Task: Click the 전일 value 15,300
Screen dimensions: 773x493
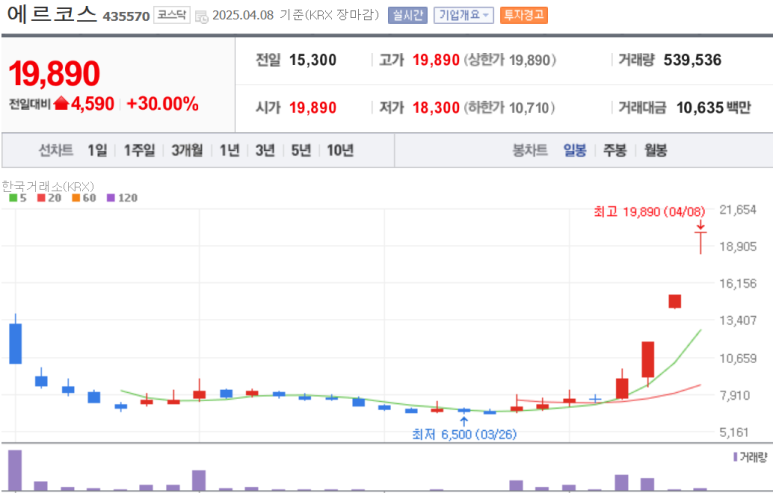Action: pos(313,60)
